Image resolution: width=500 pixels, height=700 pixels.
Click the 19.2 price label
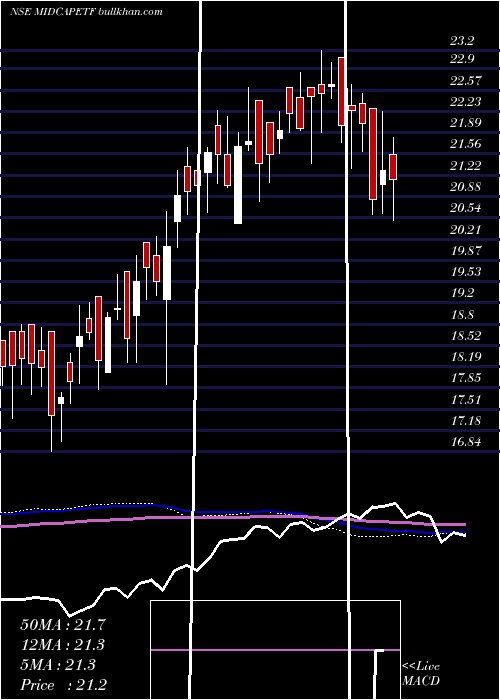(x=462, y=293)
